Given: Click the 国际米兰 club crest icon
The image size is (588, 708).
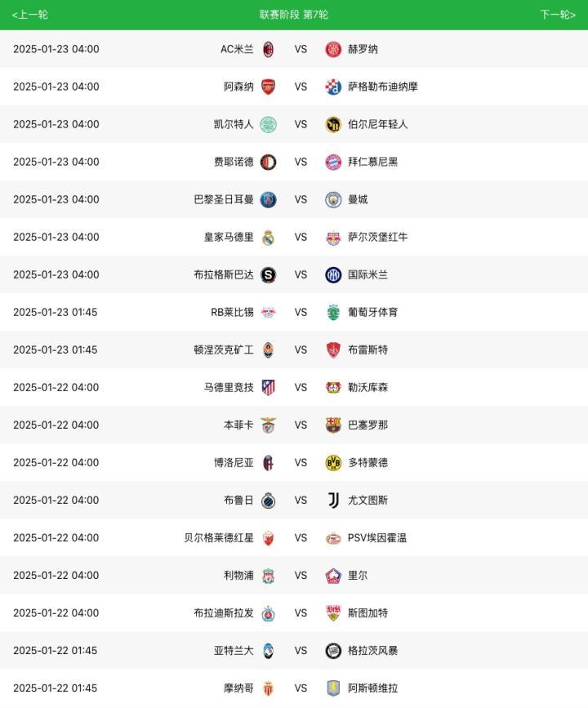Looking at the screenshot, I should (333, 274).
